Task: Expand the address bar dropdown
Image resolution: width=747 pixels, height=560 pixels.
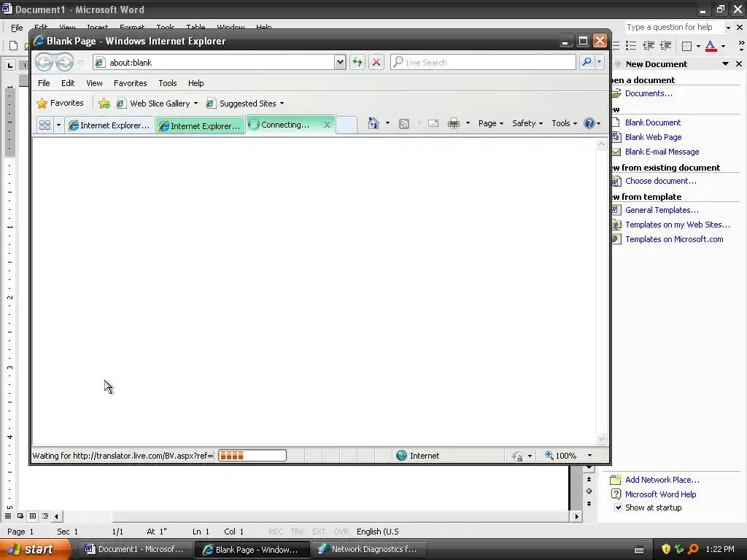Action: tap(340, 62)
